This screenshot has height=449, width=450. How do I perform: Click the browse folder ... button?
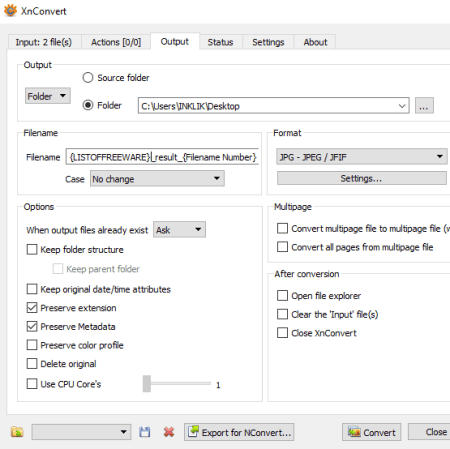click(x=424, y=106)
